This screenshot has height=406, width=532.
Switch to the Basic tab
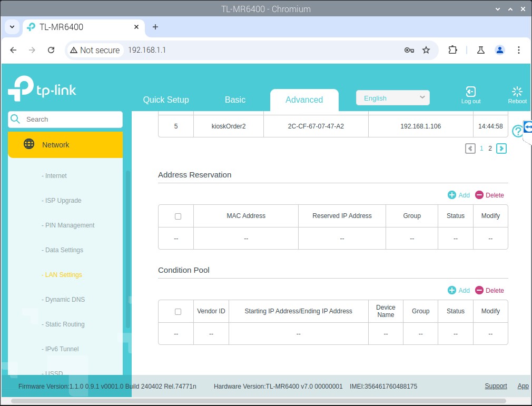235,100
